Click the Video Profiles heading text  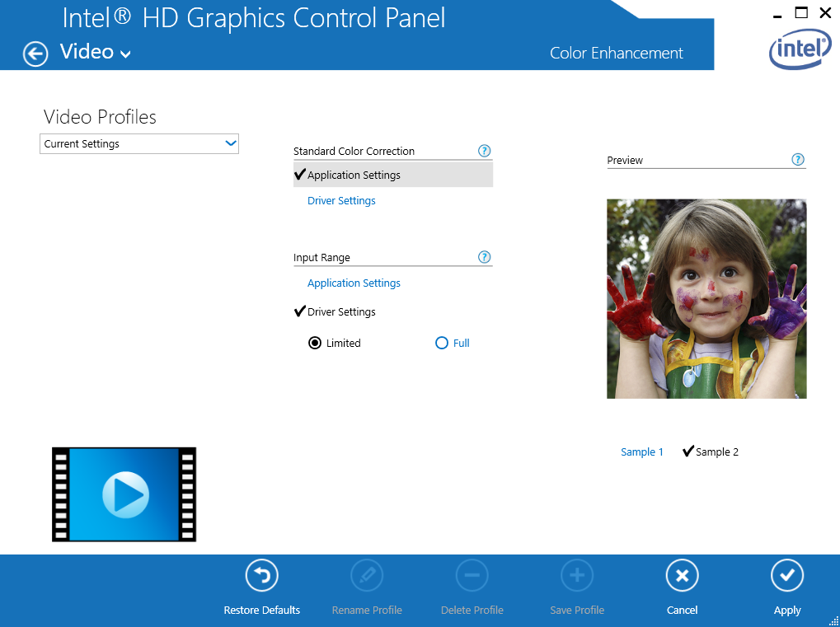[x=100, y=117]
